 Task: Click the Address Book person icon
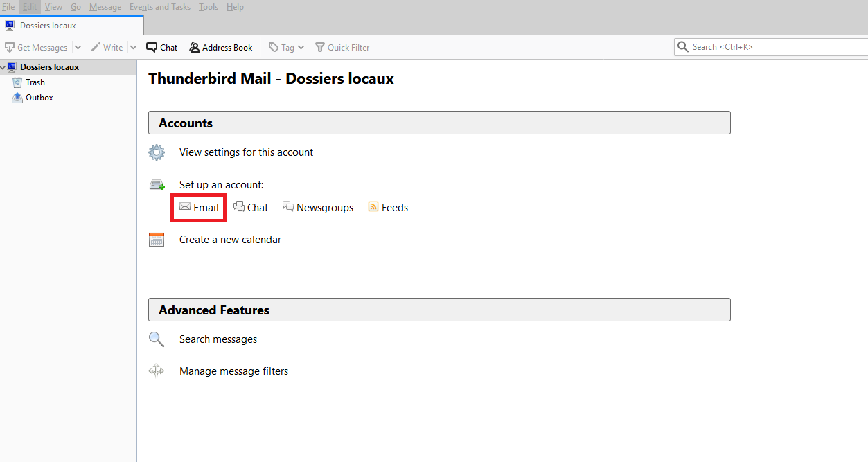195,48
